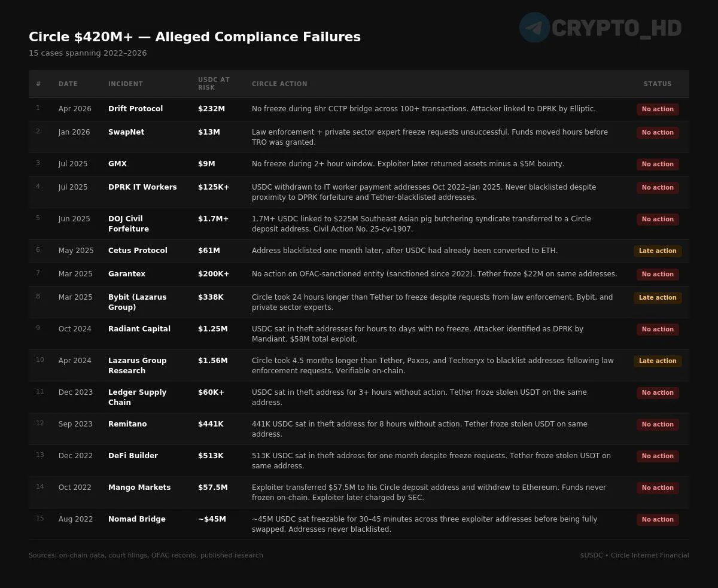The height and width of the screenshot is (588, 718).
Task: Click the STATUS column header
Action: click(x=657, y=84)
